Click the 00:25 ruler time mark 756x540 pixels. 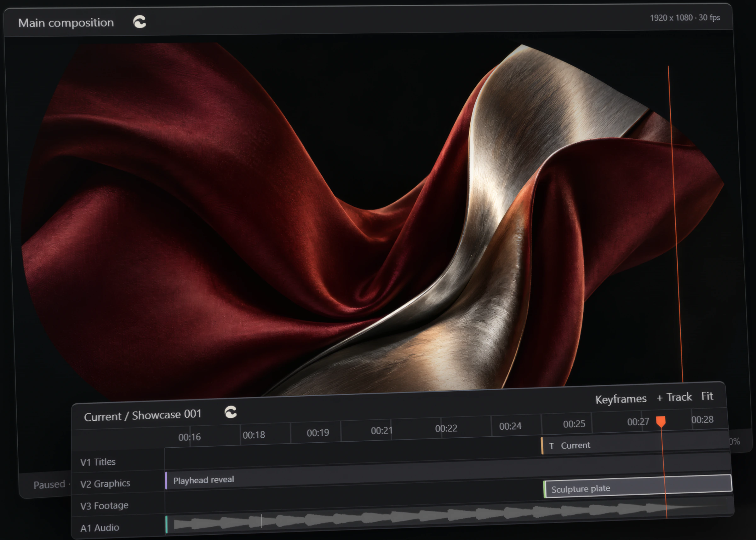tap(574, 424)
